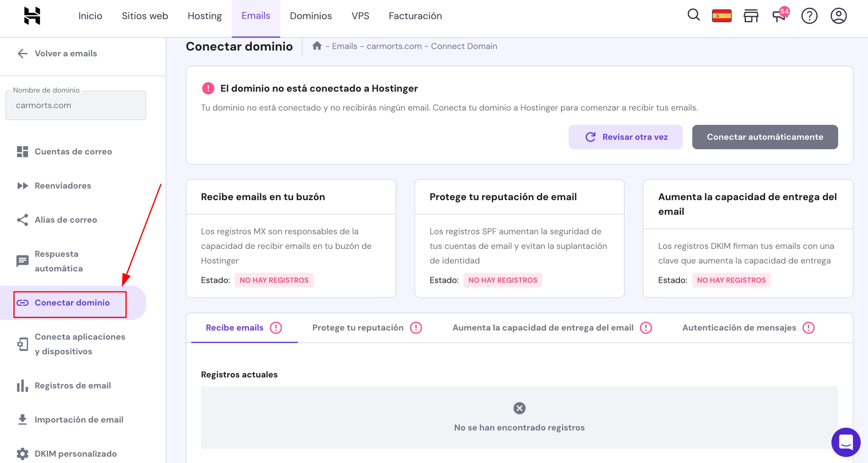
Task: Open the live chat bubble
Action: [846, 442]
